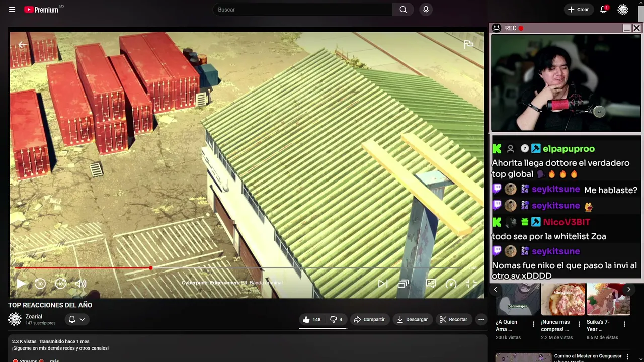The image size is (644, 362).
Task: Click the Recortar clip button
Action: point(453,319)
